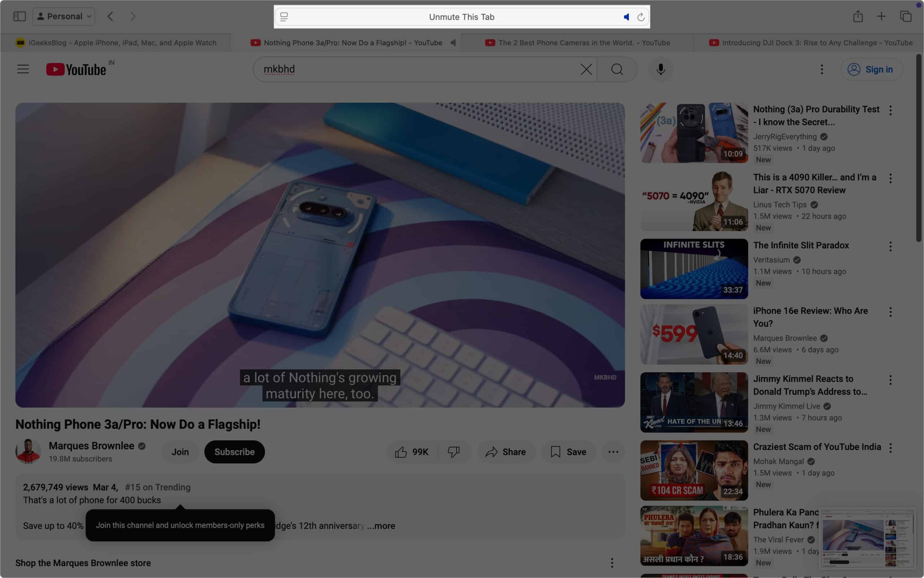Click the Share button
Viewport: 924px width, 578px height.
coord(506,452)
